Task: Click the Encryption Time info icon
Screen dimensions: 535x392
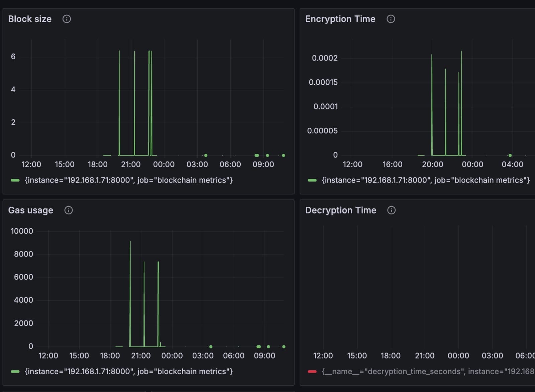Action: (391, 19)
